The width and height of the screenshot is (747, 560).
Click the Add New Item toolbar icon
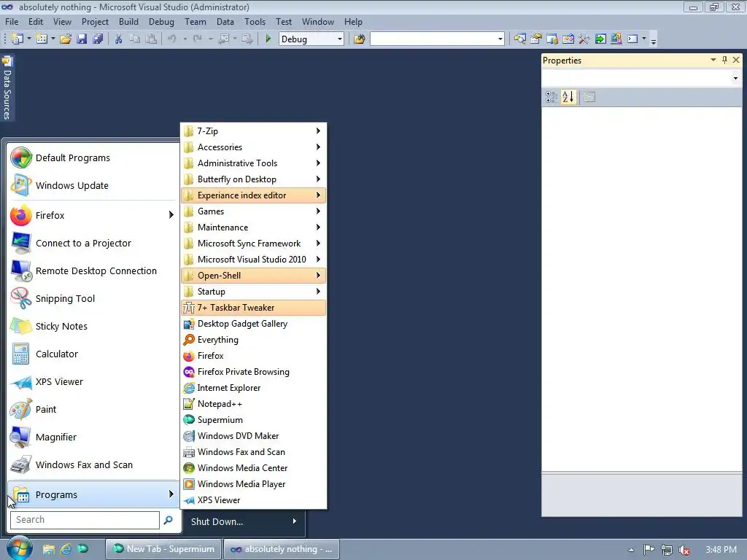[42, 39]
